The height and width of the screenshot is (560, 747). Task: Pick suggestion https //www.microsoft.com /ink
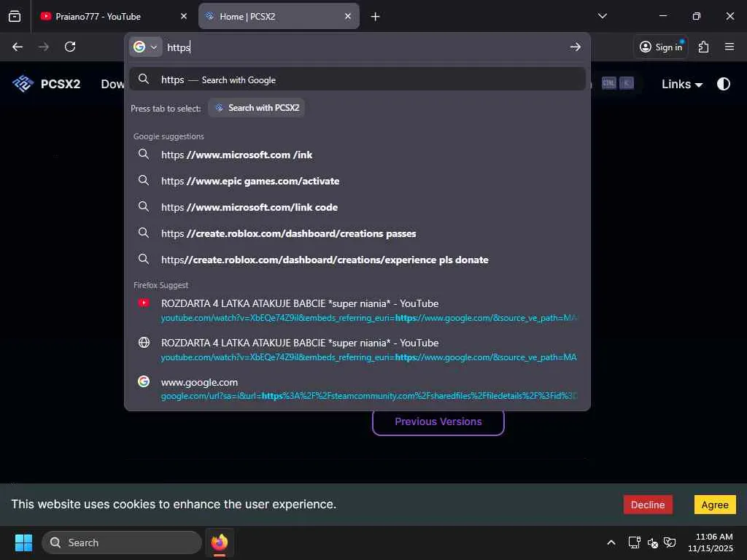[x=357, y=155]
